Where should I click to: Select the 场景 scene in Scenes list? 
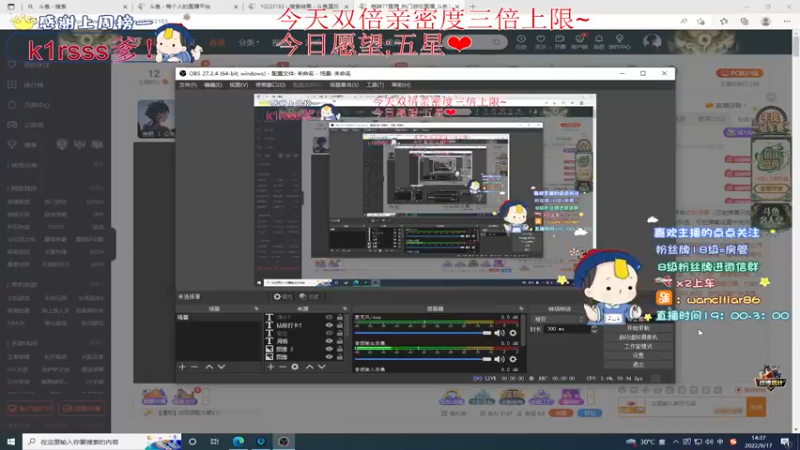pos(218,317)
